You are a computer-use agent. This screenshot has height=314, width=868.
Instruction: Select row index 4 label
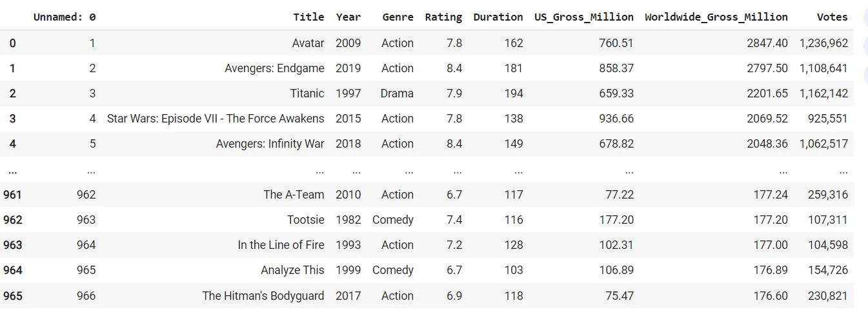[13, 144]
